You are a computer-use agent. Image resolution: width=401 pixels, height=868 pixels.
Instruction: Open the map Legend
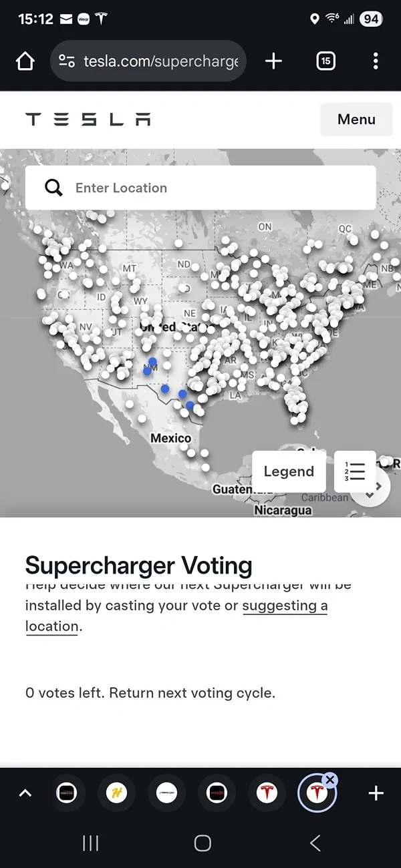pos(289,471)
